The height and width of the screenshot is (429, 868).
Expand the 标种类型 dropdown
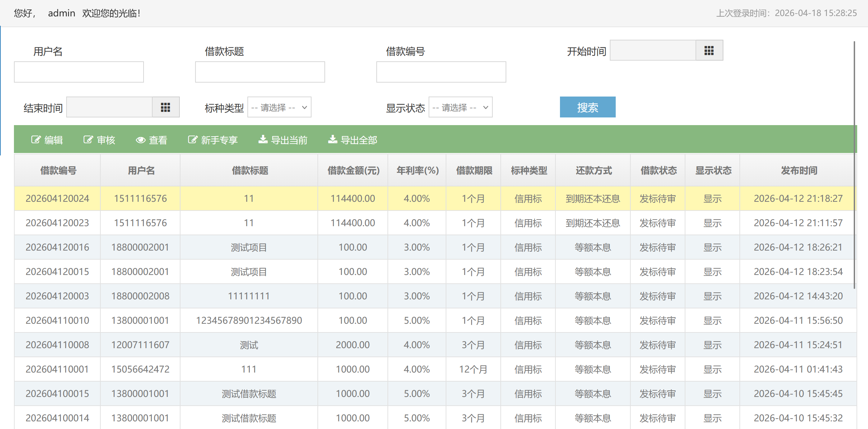coord(279,107)
